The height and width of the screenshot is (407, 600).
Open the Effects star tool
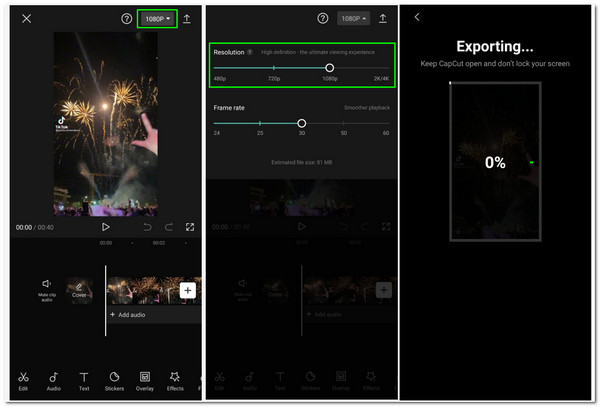click(175, 380)
